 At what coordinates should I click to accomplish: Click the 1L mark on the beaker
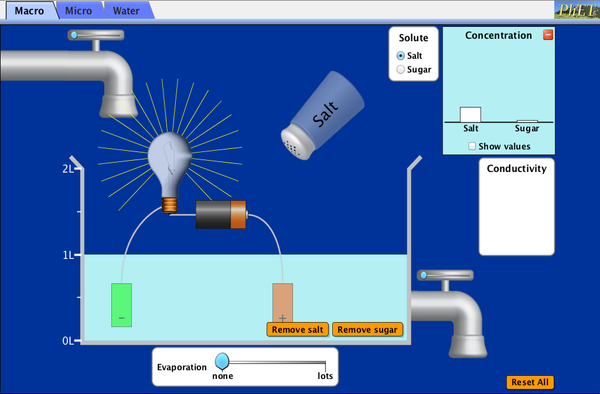pos(68,255)
